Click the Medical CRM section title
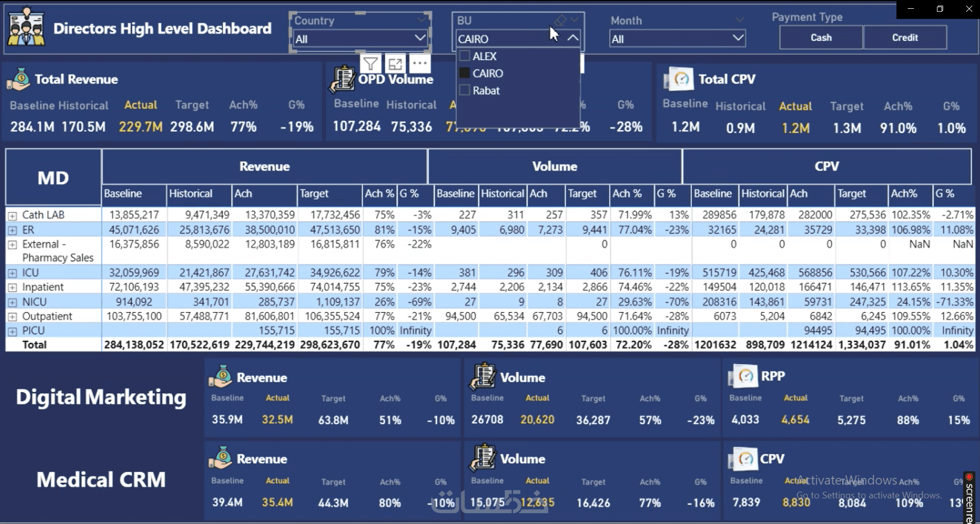Image resolution: width=980 pixels, height=524 pixels. [x=101, y=480]
